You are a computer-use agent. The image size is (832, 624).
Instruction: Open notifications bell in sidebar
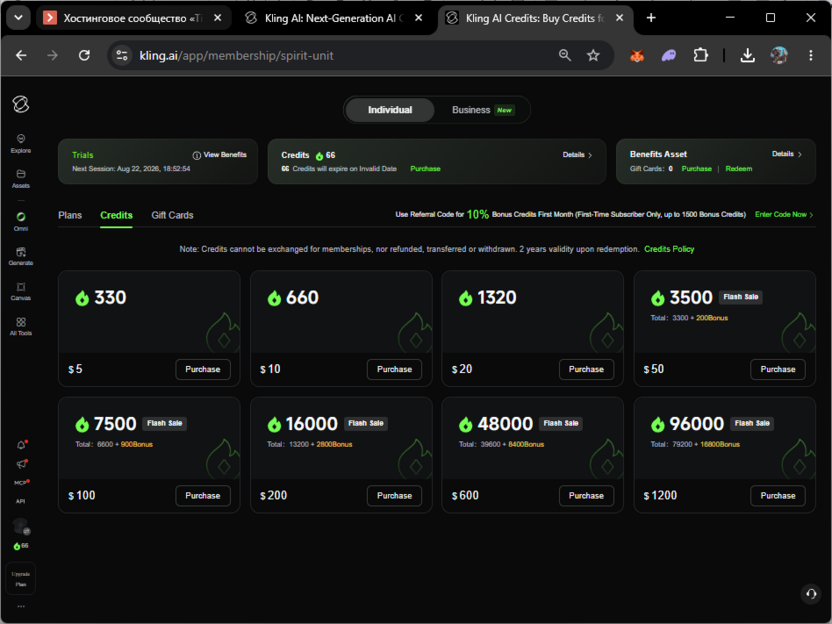pyautogui.click(x=21, y=445)
